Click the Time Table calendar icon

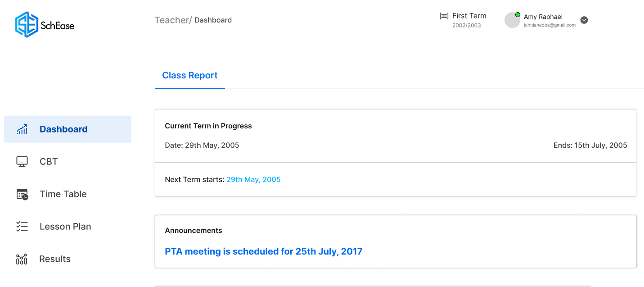pos(22,194)
